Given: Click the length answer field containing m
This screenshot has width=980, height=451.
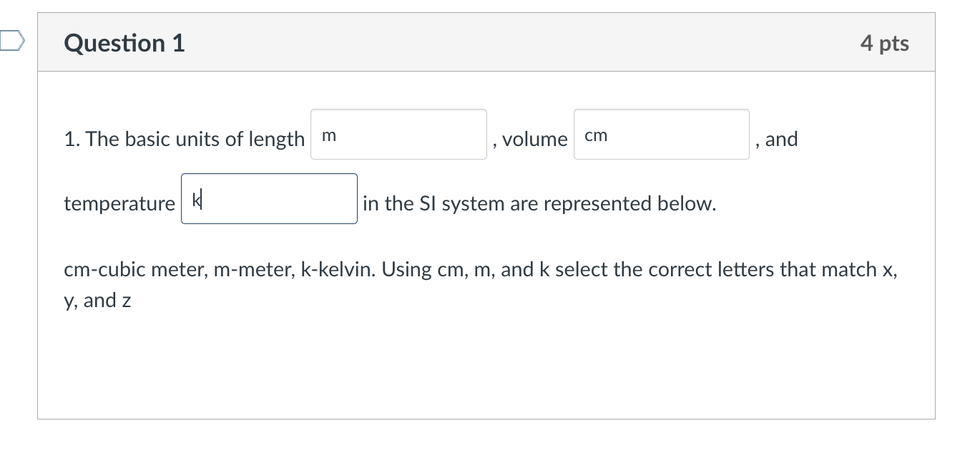Looking at the screenshot, I should click(398, 135).
